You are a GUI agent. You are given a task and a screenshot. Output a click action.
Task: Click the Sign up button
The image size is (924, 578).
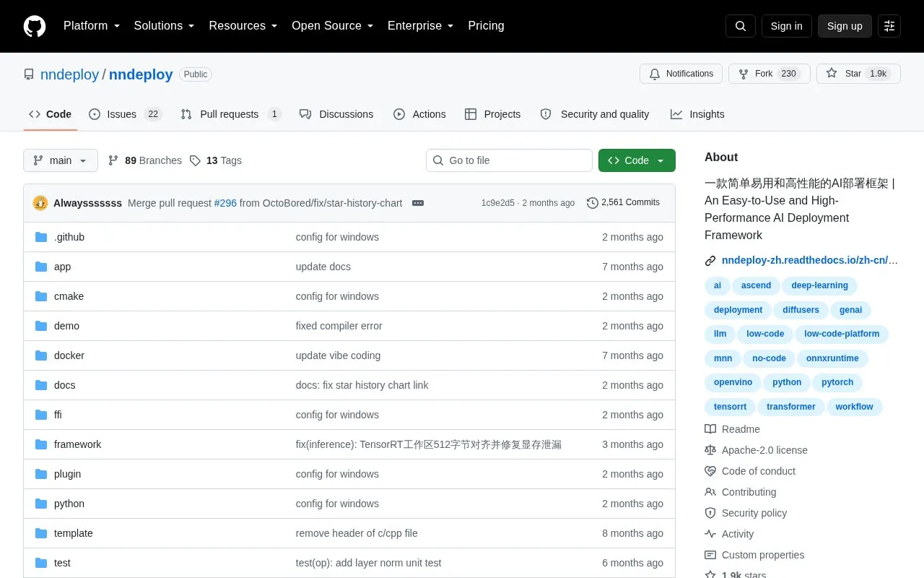pos(845,26)
